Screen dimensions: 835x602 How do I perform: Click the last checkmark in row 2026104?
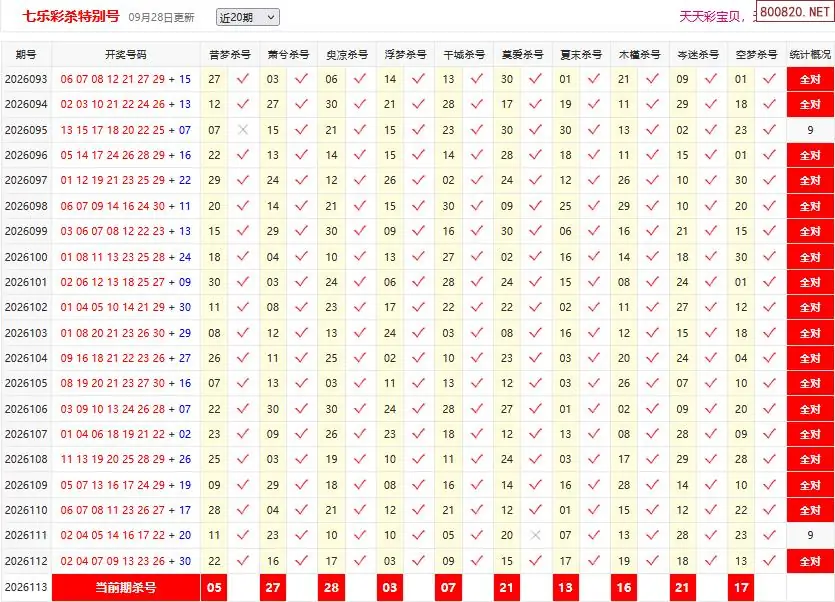pos(769,358)
